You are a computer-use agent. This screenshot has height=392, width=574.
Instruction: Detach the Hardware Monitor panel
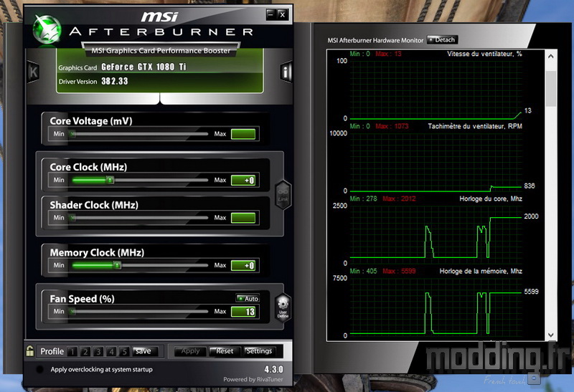[x=442, y=40]
